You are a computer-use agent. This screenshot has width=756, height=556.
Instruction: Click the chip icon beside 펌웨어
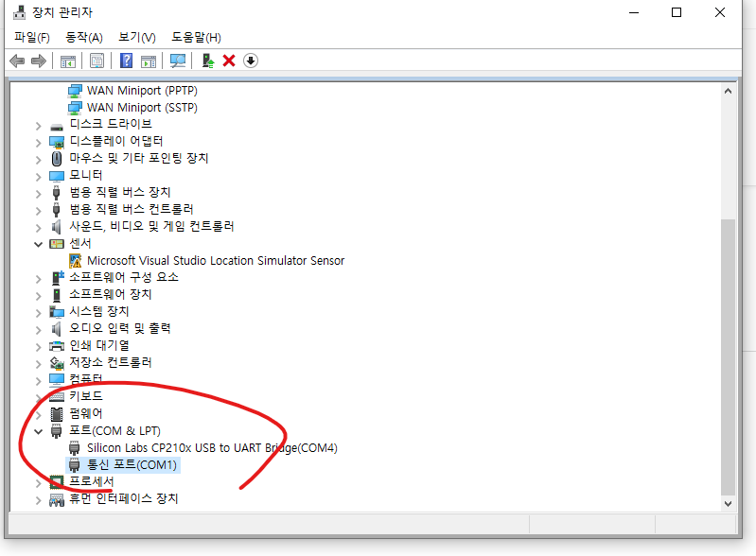coord(57,414)
